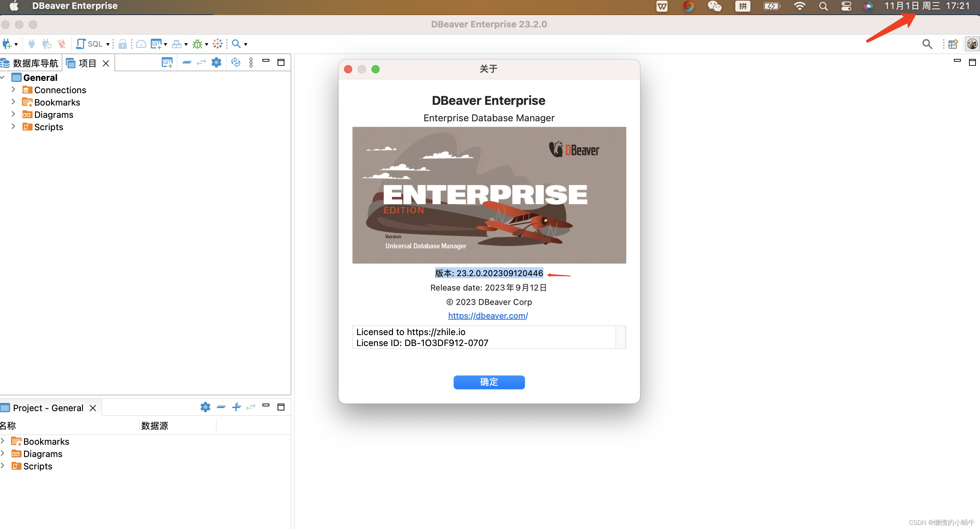This screenshot has width=980, height=529.
Task: Click the Git icon in 项目 panel
Action: tap(167, 63)
